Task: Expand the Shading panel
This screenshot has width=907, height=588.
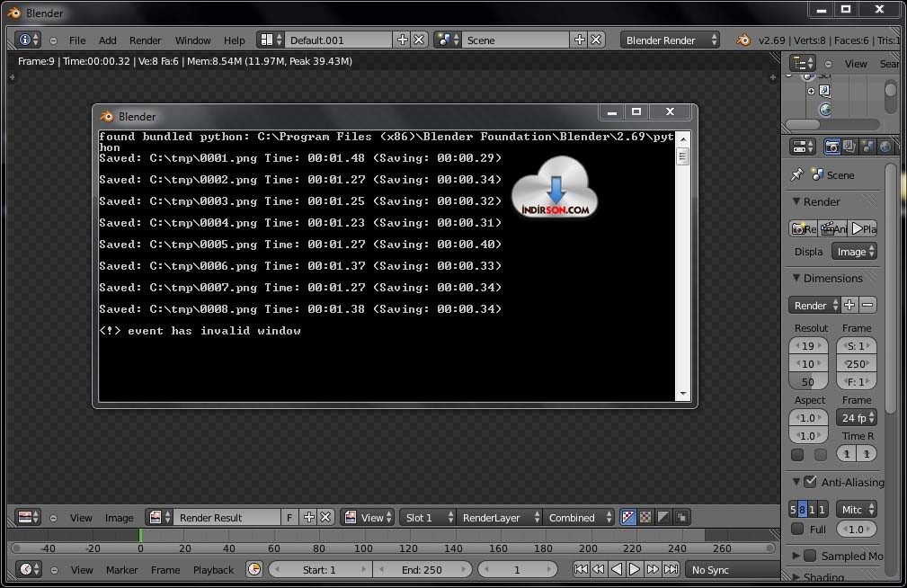Action: 796,576
